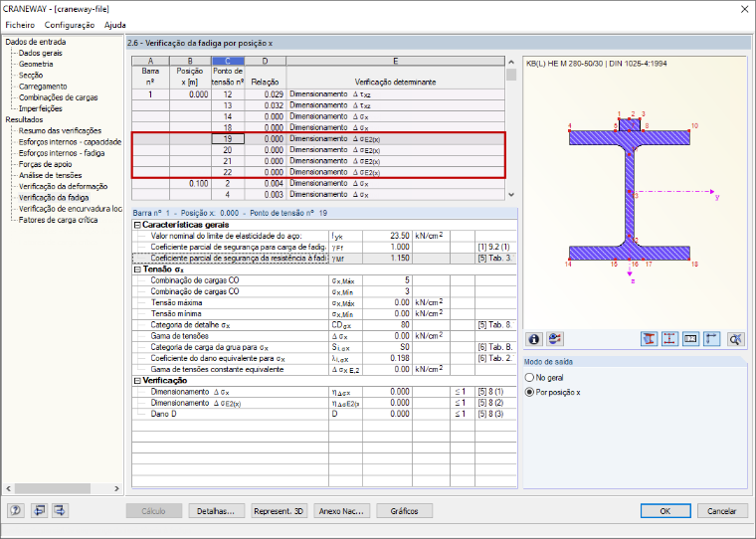Open help with the question mark icon
This screenshot has height=539, width=756.
(x=16, y=510)
